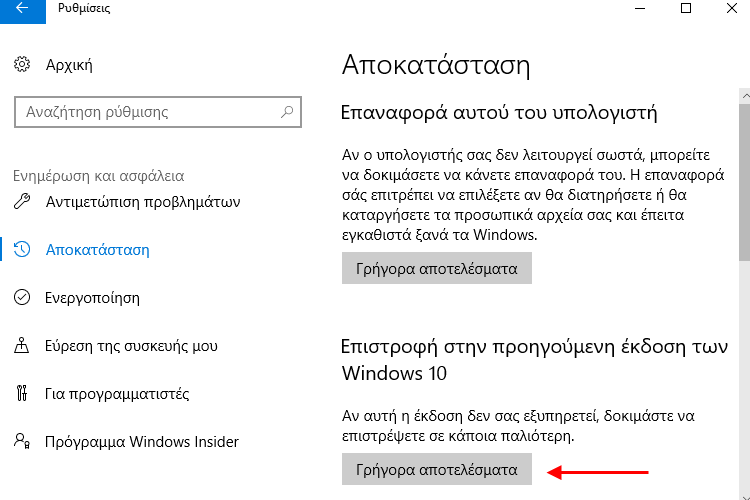Go to Εύρεση της συσκευής μου

point(131,345)
